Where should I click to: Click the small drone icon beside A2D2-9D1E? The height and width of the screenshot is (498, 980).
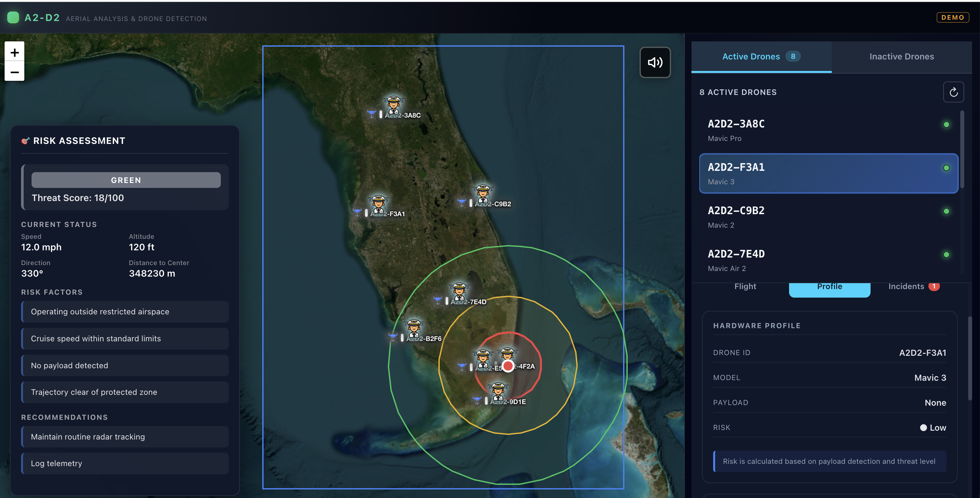[477, 400]
